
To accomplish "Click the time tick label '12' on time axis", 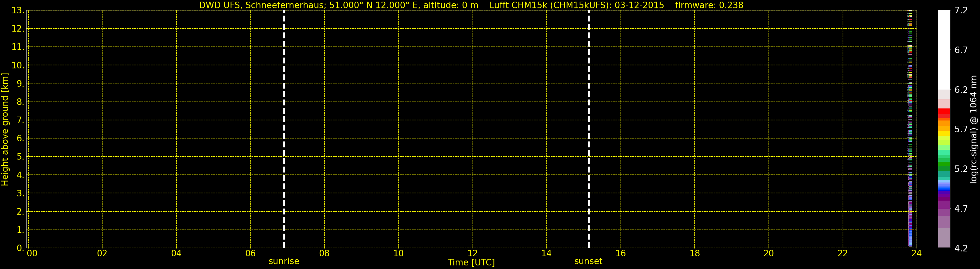I will tap(473, 253).
